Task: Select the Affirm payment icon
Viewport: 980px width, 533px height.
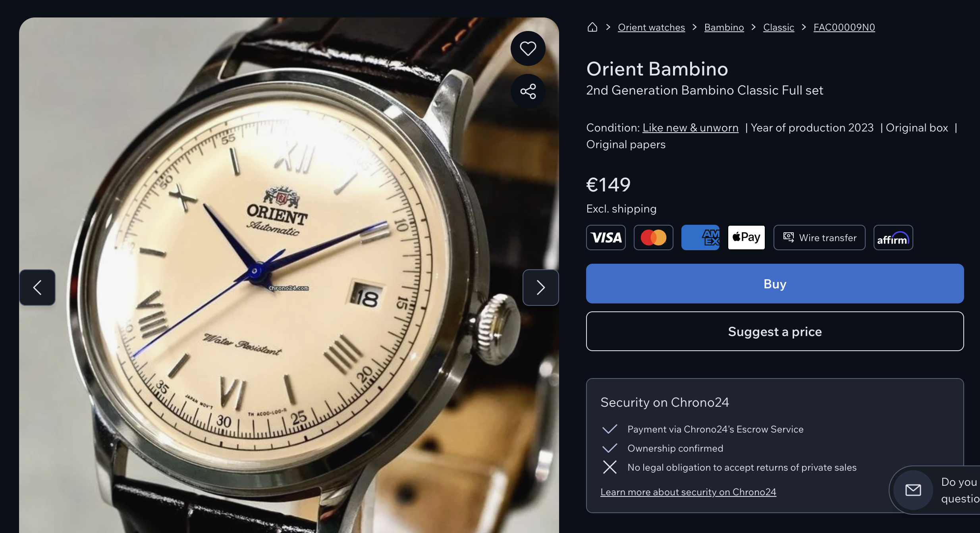Action: pos(893,238)
